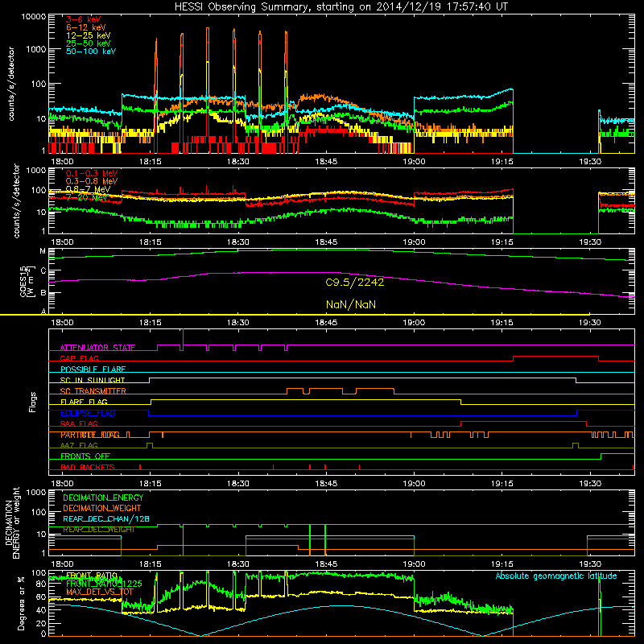Select the 0.1-0.3 MeV legend label
Image resolution: width=644 pixels, height=644 pixels.
(x=92, y=173)
